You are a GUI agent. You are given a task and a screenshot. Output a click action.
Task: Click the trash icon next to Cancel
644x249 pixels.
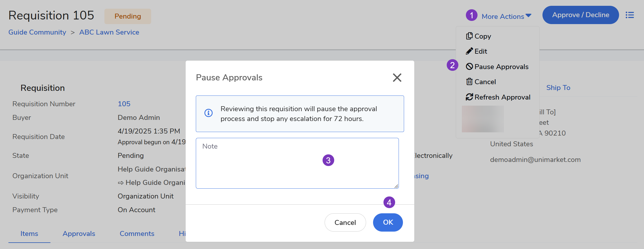point(469,82)
